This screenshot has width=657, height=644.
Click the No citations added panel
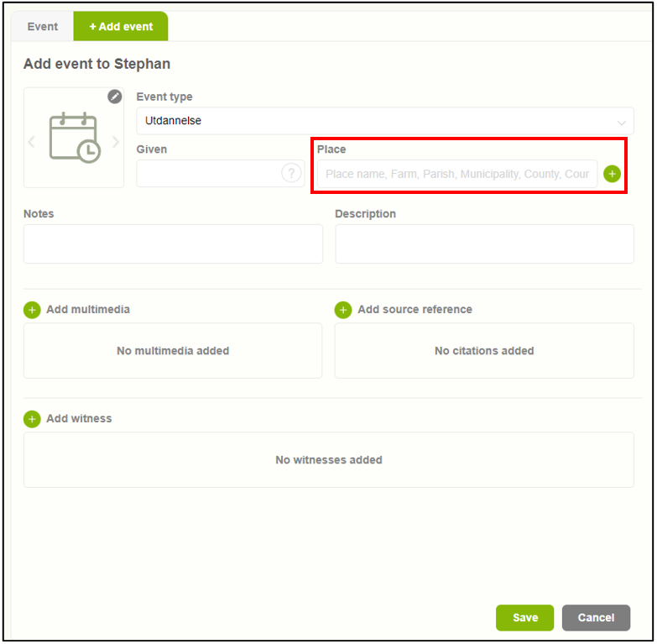click(x=484, y=351)
